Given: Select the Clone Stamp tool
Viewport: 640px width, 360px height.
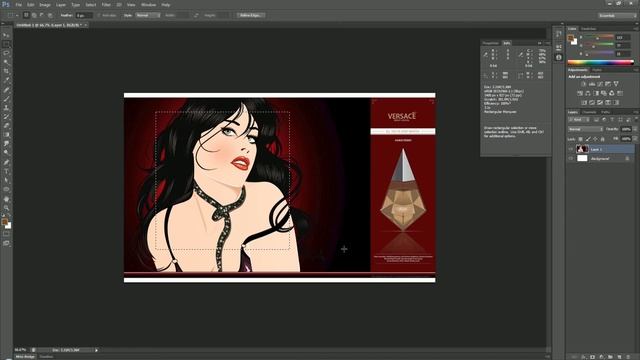Looking at the screenshot, I should coord(6,108).
